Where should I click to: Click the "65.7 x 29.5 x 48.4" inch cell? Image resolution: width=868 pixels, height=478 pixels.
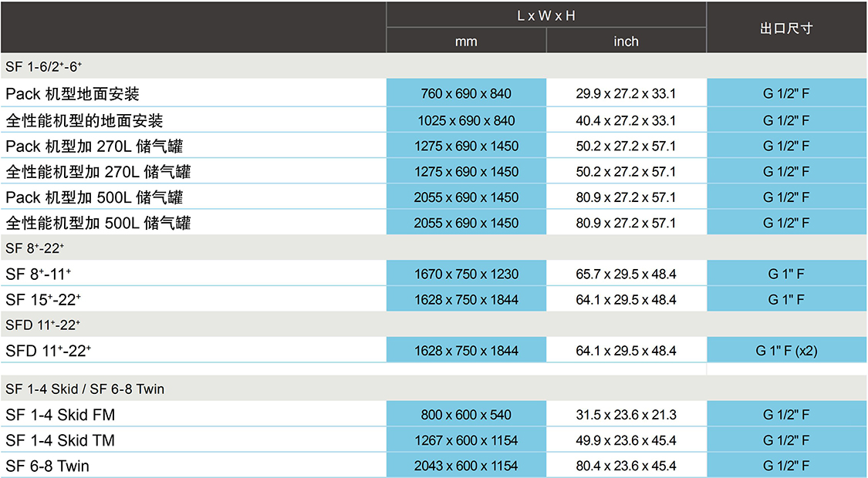coord(626,274)
